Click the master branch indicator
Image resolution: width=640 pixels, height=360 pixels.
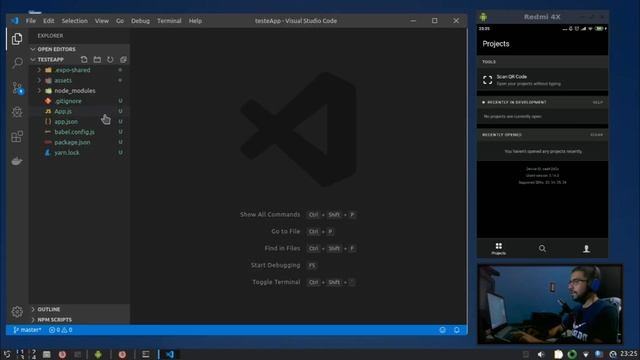pos(27,330)
